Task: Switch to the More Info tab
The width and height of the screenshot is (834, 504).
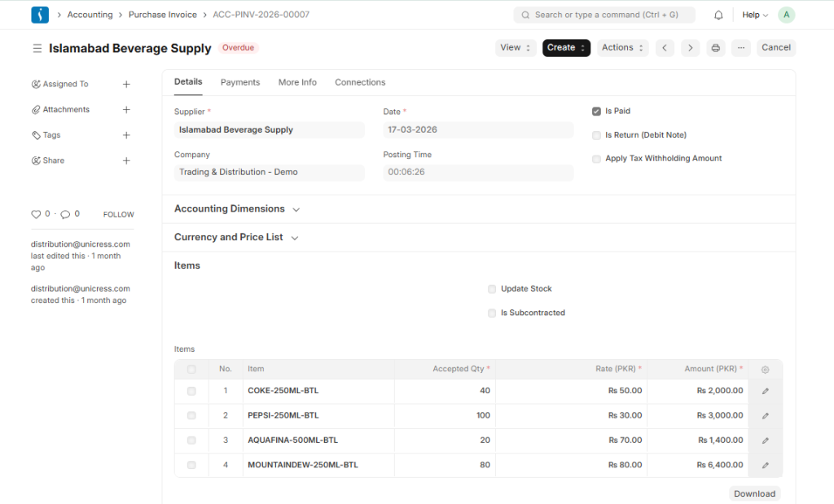Action: [297, 82]
